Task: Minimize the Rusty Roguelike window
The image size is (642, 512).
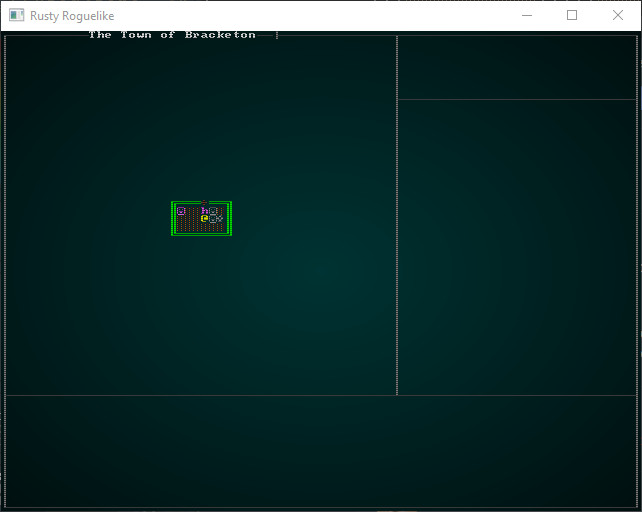Action: pos(527,15)
